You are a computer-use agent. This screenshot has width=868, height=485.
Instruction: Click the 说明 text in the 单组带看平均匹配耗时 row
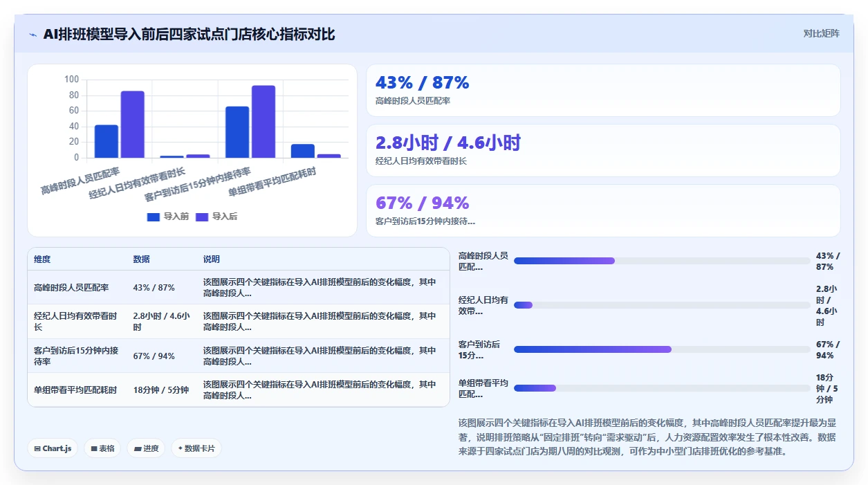click(320, 390)
